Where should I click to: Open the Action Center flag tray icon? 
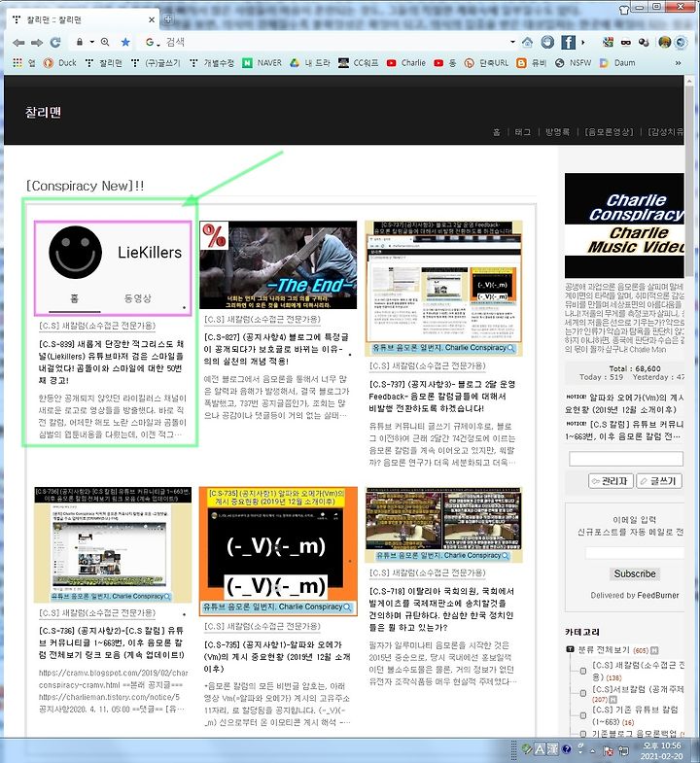tap(608, 750)
